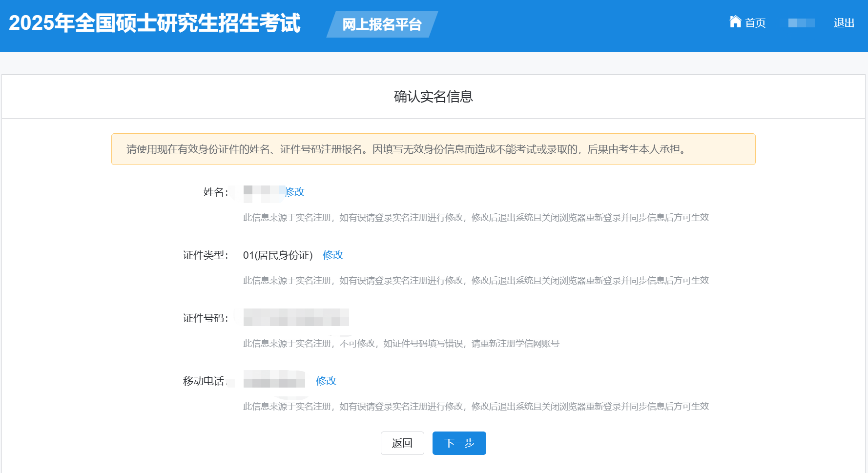
Task: Click the house icon beside 首页
Action: point(736,22)
